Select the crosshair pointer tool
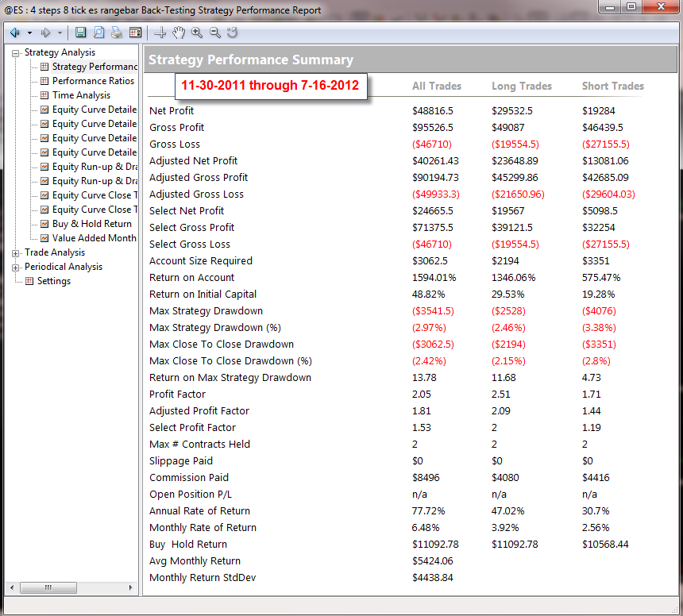This screenshot has width=683, height=616. [x=160, y=33]
